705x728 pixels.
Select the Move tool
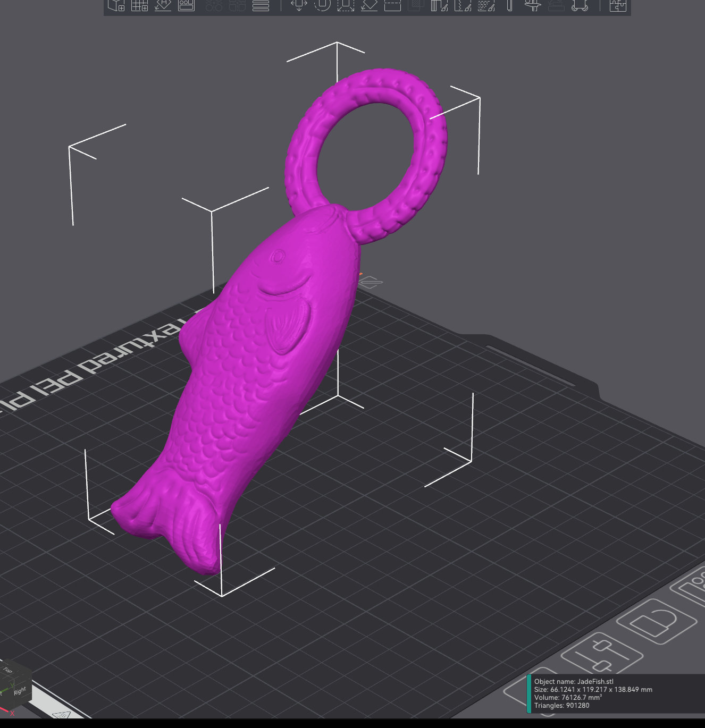click(x=299, y=5)
